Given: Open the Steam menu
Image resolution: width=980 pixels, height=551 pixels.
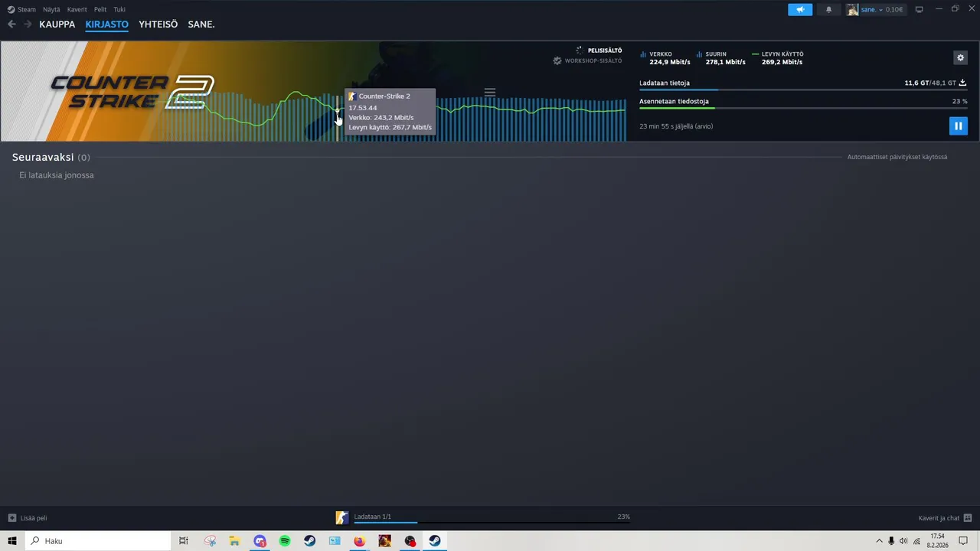Looking at the screenshot, I should pyautogui.click(x=21, y=9).
